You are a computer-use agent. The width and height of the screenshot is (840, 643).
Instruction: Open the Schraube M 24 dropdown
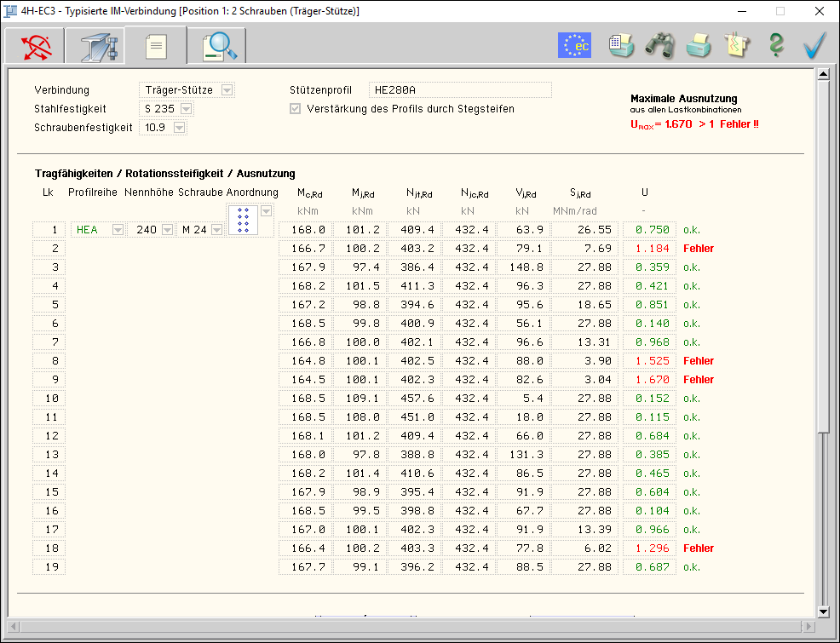coord(216,229)
